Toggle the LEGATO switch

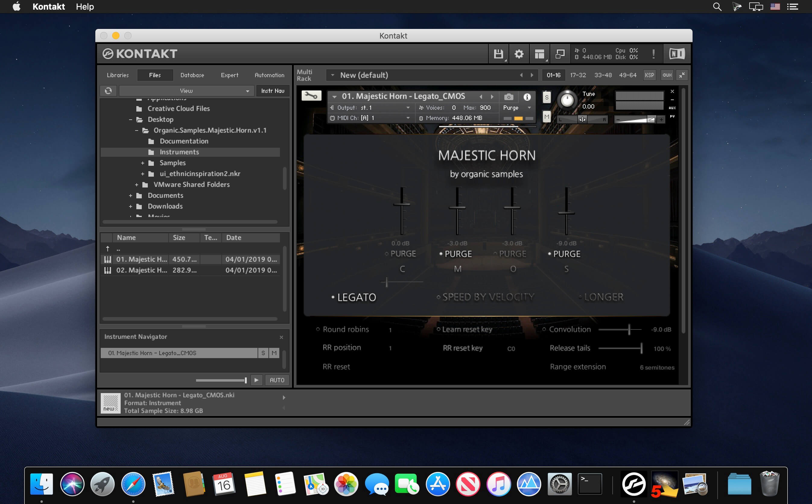(354, 297)
